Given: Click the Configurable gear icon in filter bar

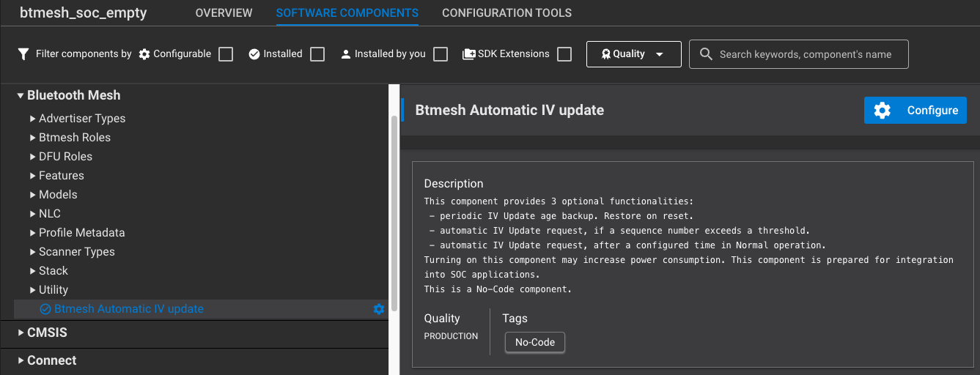Looking at the screenshot, I should pyautogui.click(x=144, y=54).
